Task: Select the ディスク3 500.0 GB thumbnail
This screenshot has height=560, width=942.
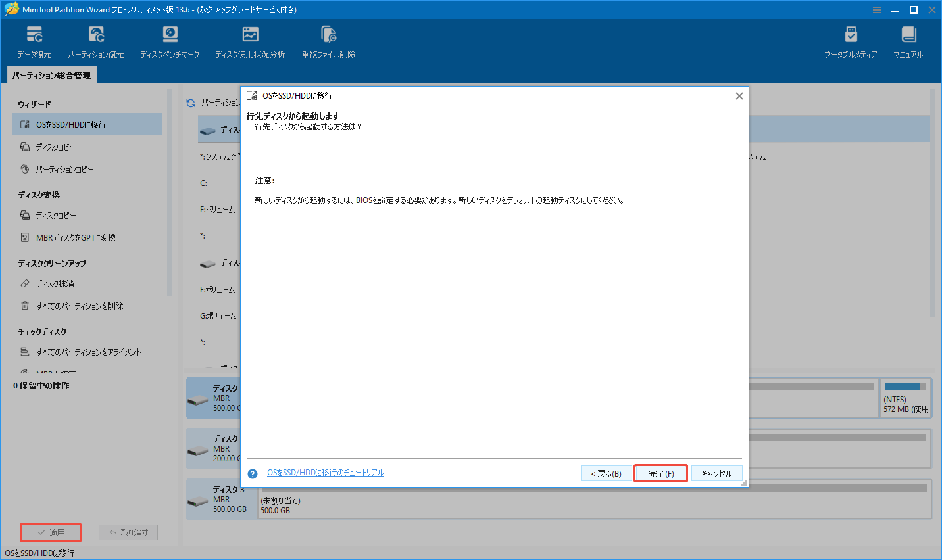Action: coord(224,499)
